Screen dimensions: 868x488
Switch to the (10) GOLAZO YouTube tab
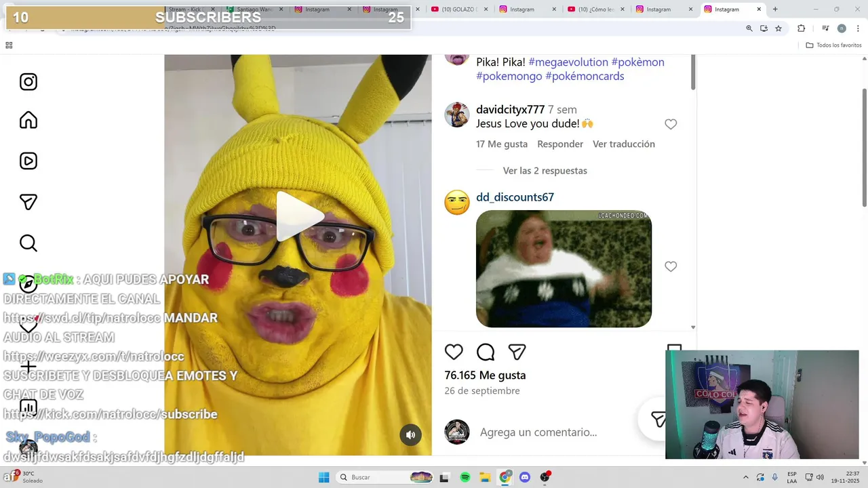(458, 9)
